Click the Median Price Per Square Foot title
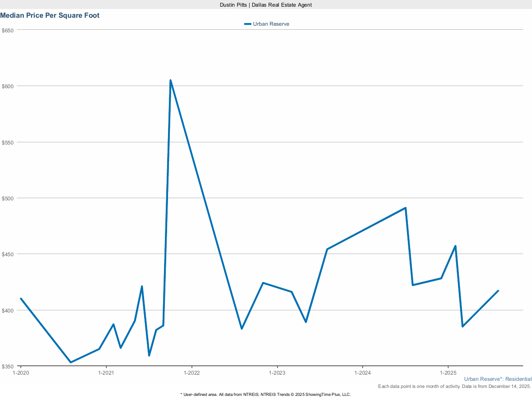The height and width of the screenshot is (399, 532). coord(50,16)
